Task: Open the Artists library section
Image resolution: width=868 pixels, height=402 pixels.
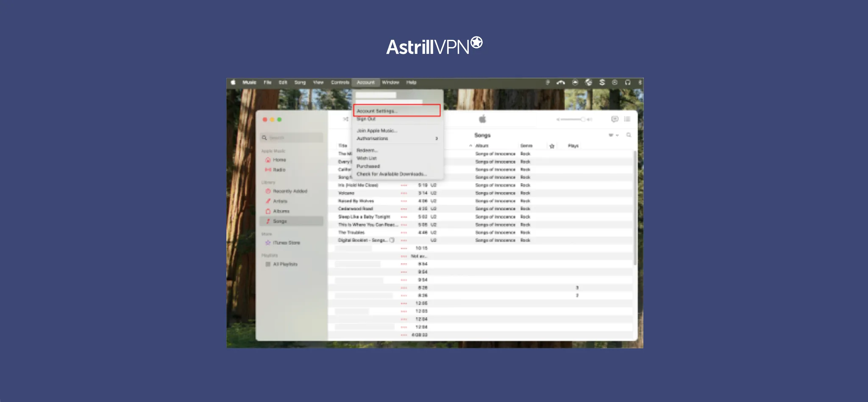Action: (280, 201)
